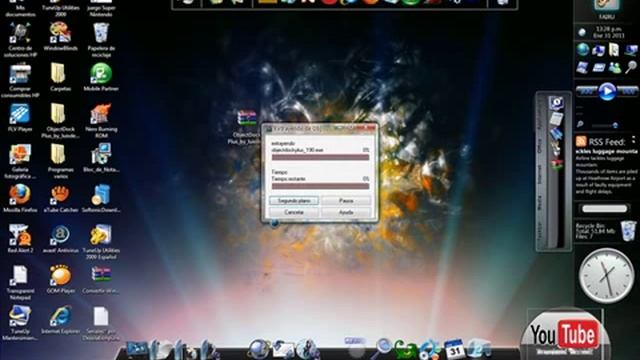Click the sidebar users icon
The image size is (640, 360).
(x=615, y=67)
